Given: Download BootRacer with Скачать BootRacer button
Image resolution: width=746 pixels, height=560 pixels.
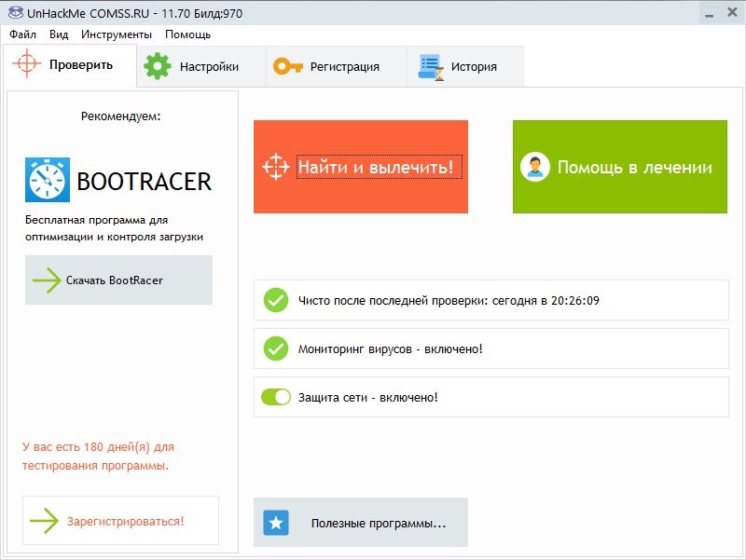Looking at the screenshot, I should (x=119, y=280).
